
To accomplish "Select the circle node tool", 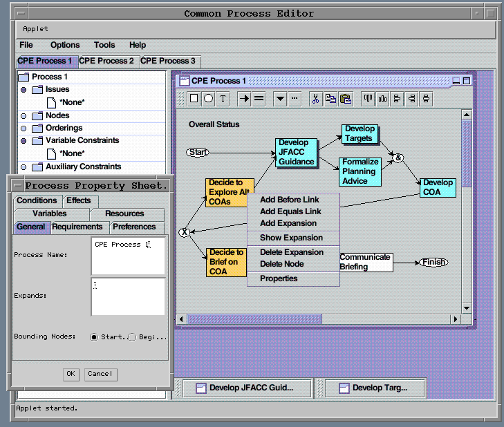I will (208, 99).
